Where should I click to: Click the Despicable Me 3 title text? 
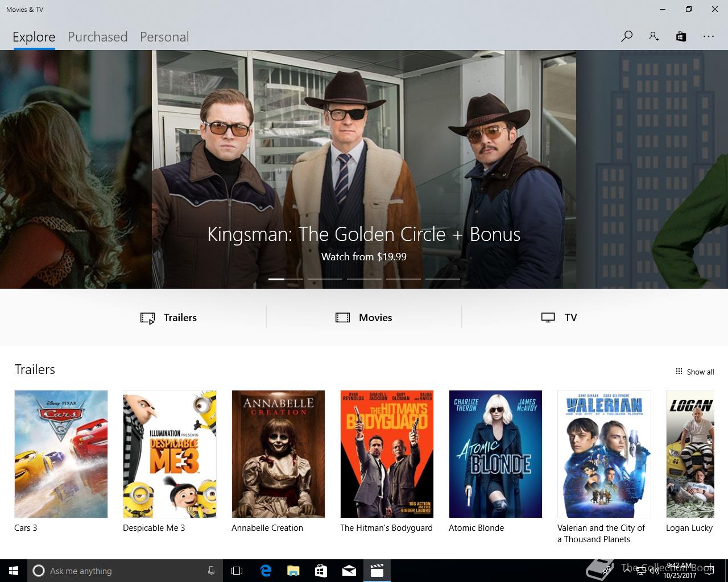(x=154, y=528)
